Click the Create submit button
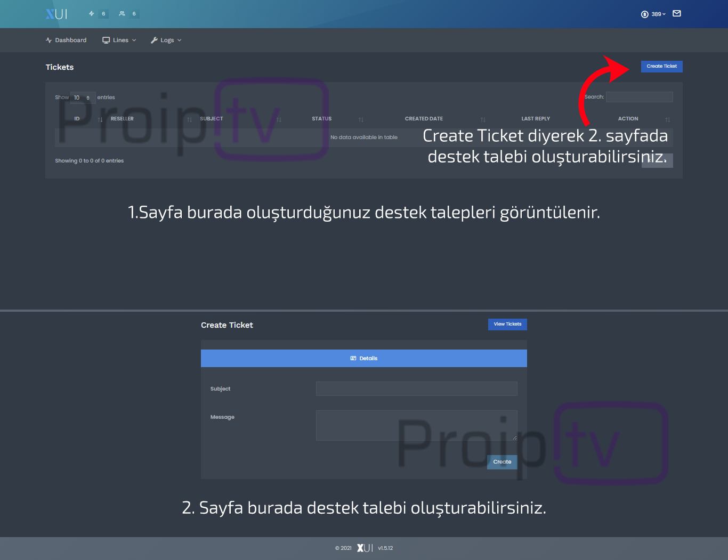 click(502, 462)
